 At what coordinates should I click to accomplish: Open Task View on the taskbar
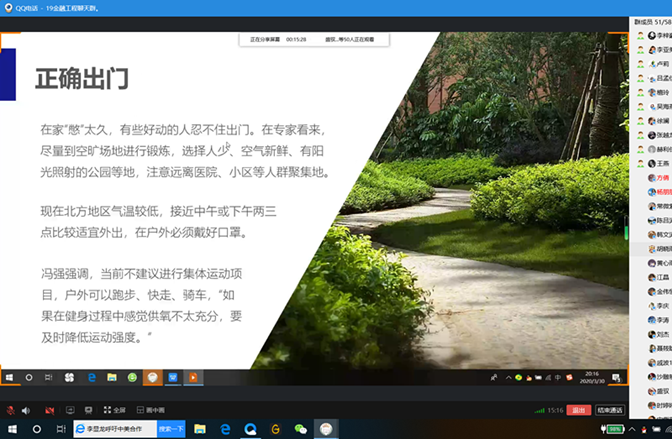tap(62, 429)
